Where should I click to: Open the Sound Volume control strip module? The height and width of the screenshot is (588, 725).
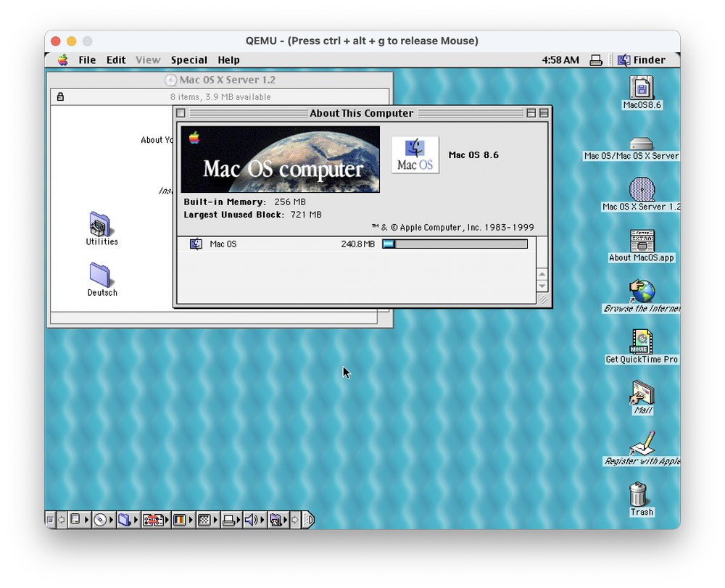(254, 520)
